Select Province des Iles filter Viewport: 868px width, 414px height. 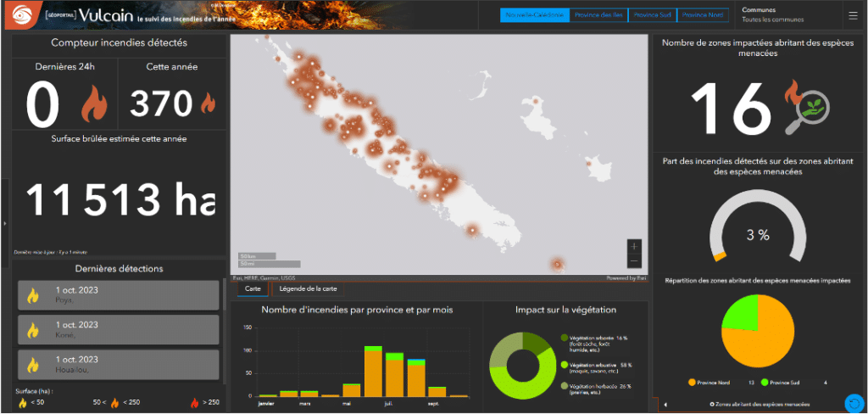599,15
